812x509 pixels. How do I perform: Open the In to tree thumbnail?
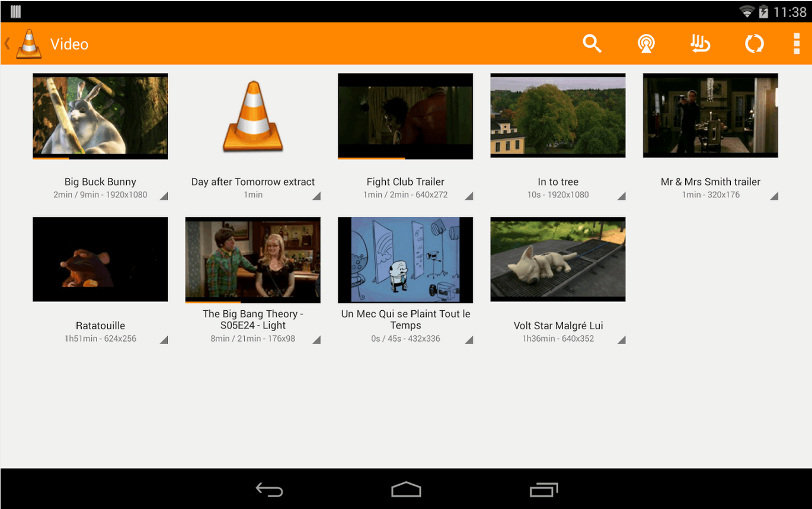point(558,116)
